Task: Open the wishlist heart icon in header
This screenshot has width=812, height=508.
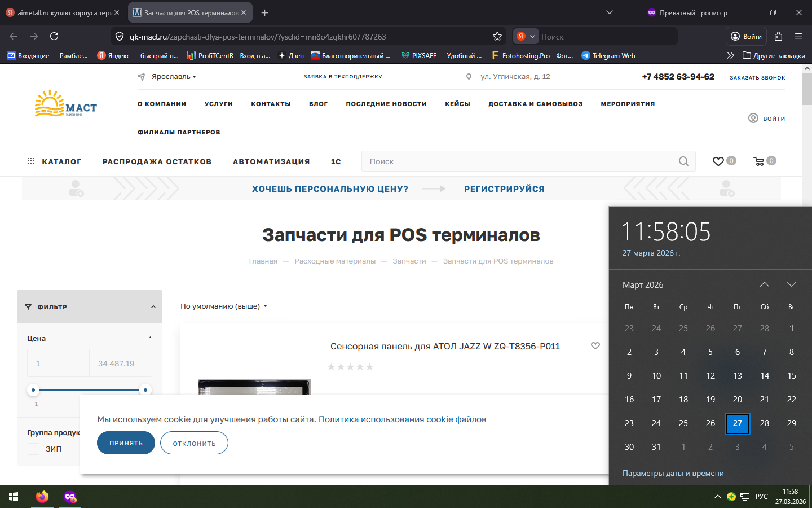Action: [718, 161]
